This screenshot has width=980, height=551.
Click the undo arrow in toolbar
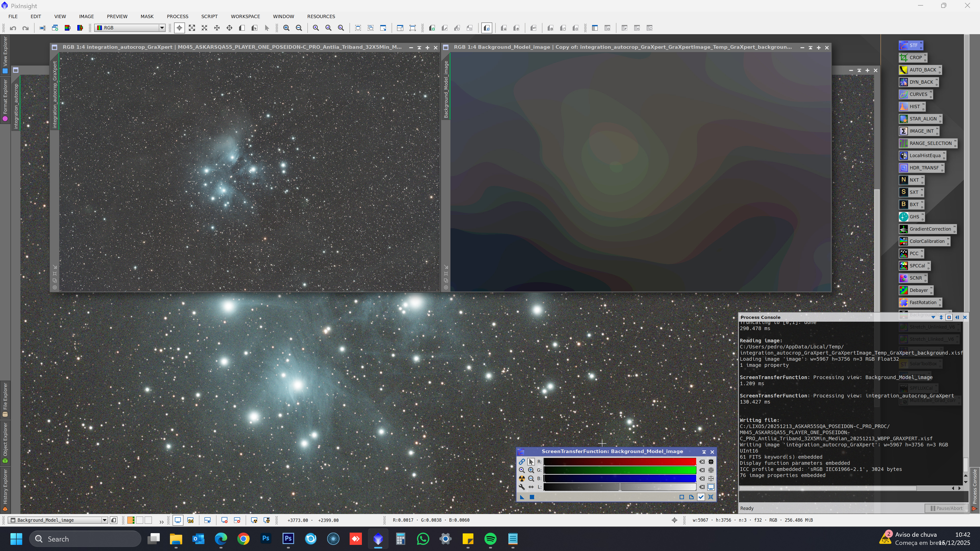[13, 28]
